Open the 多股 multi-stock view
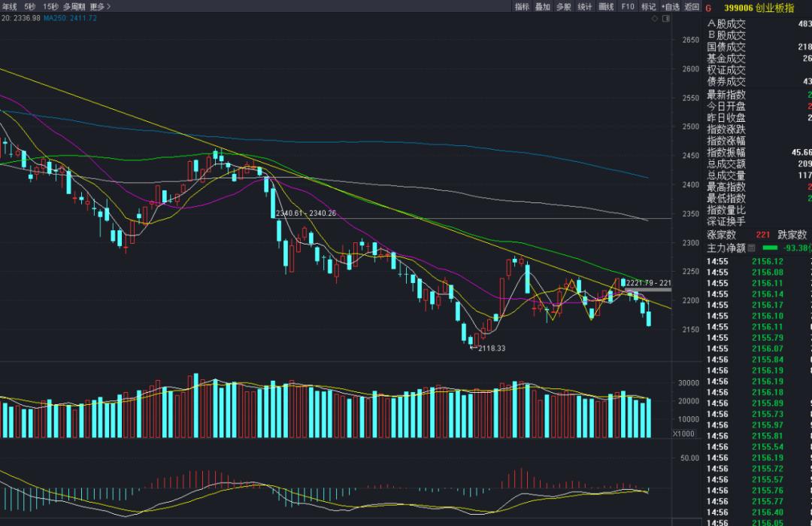Viewport: 812px width, 526px height. pos(563,7)
